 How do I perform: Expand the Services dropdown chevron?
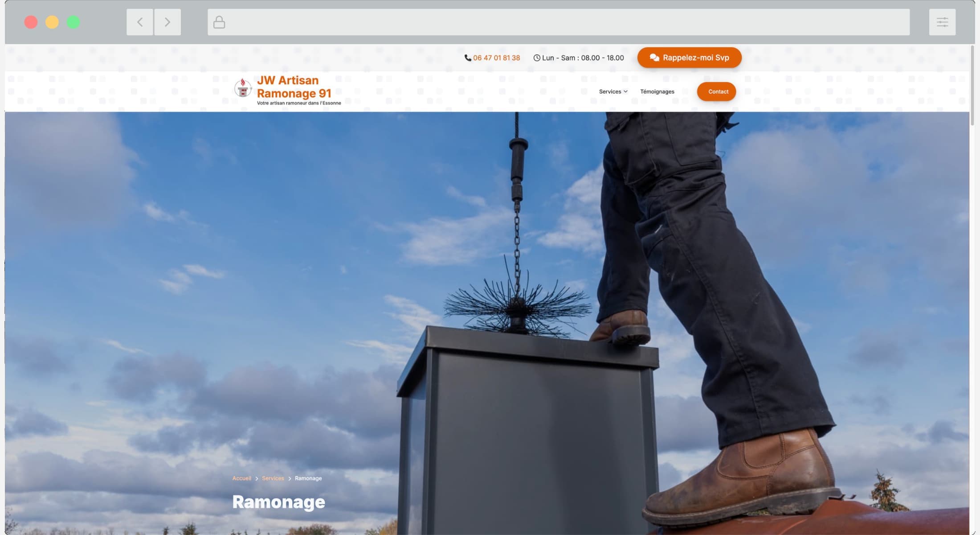point(625,92)
